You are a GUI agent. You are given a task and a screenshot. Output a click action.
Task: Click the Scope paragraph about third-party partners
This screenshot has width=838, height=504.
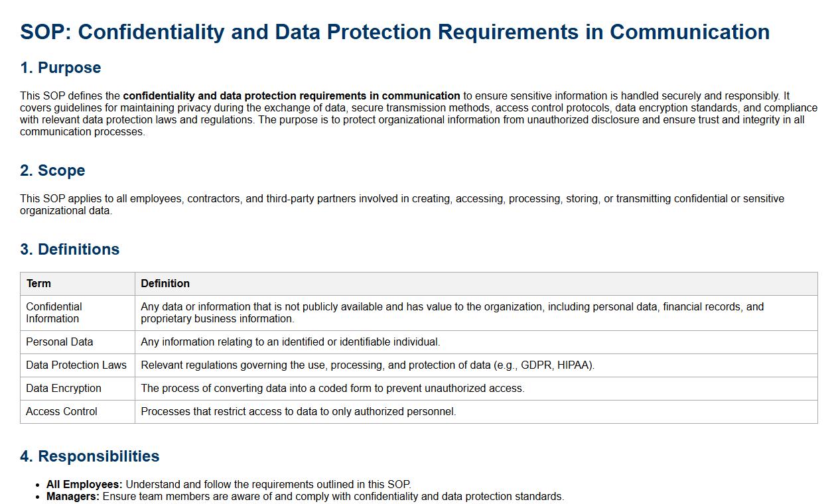(x=401, y=204)
